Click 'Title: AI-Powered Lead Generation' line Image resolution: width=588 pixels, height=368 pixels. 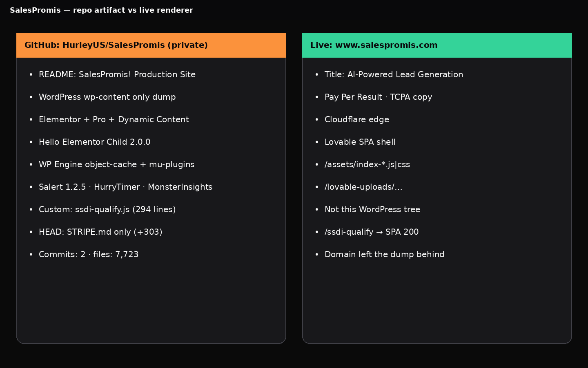click(x=394, y=74)
